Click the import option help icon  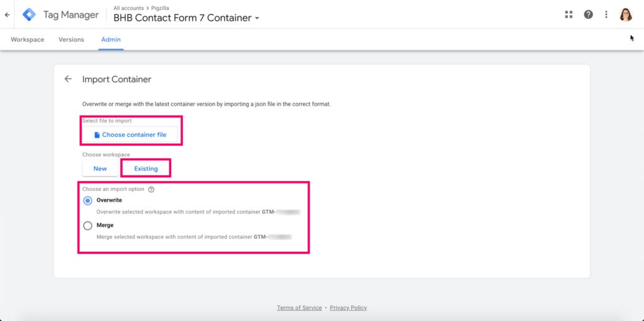[x=151, y=190]
